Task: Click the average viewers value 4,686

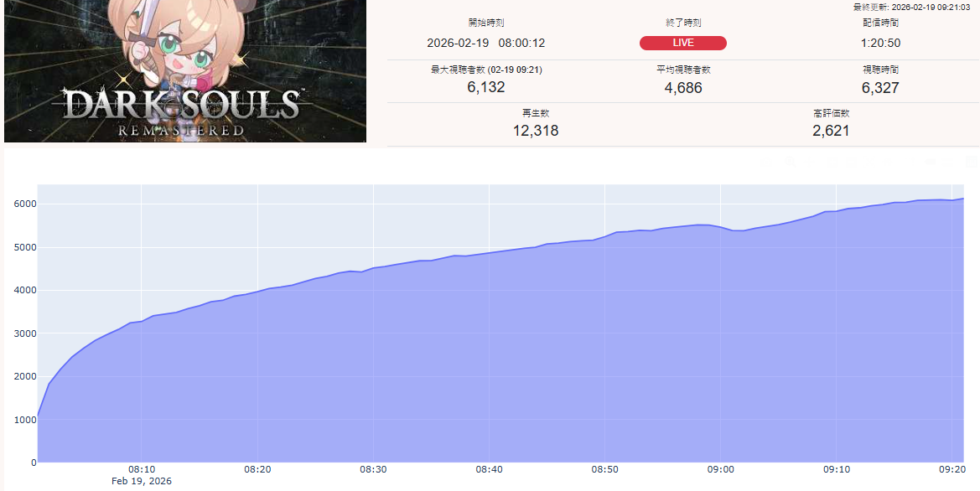Action: 683,87
